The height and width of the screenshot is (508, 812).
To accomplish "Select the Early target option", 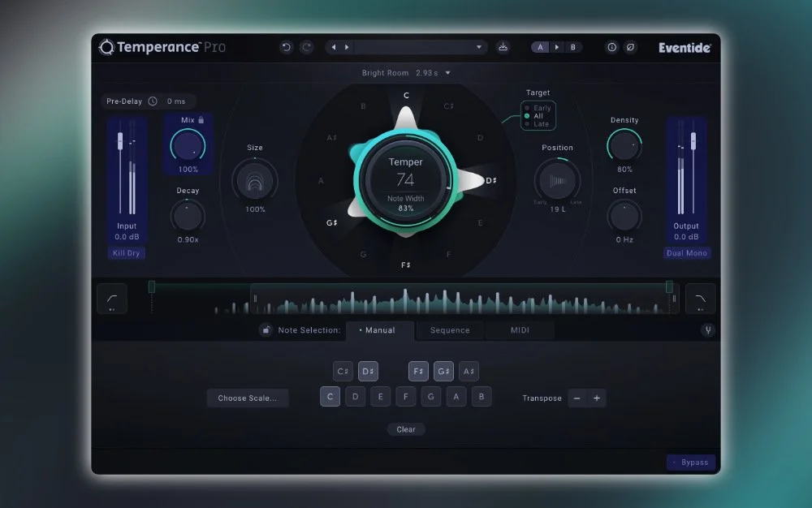I will tap(538, 108).
